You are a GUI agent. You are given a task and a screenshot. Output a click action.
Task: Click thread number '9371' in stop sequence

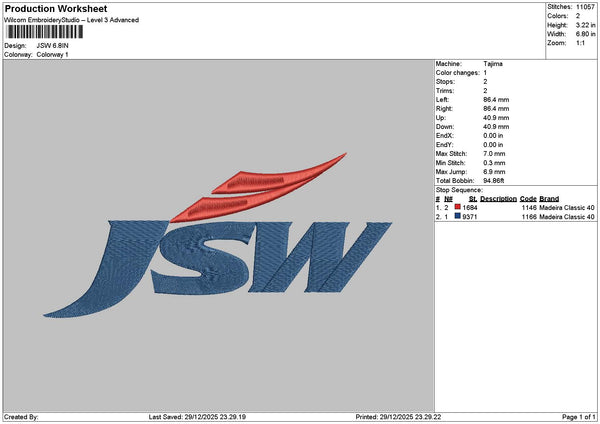(470, 217)
